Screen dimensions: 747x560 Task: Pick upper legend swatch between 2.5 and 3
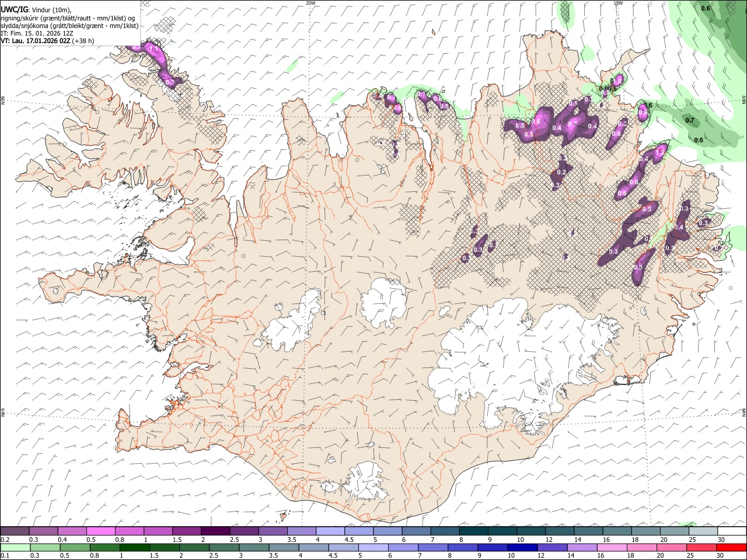(244, 531)
